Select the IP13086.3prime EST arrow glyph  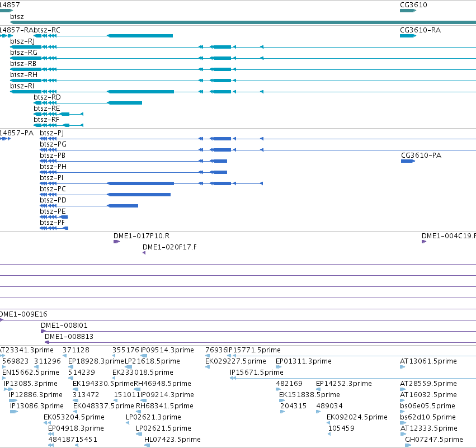tap(14, 412)
